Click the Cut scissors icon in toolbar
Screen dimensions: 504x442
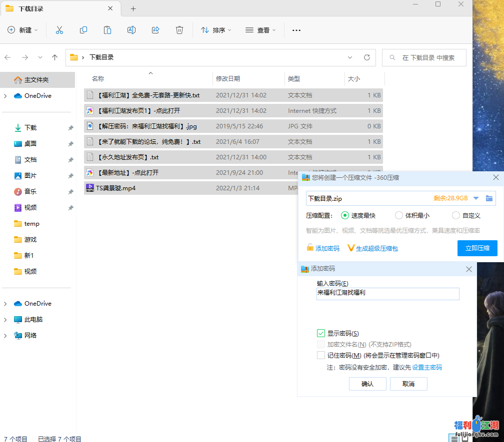coord(59,30)
